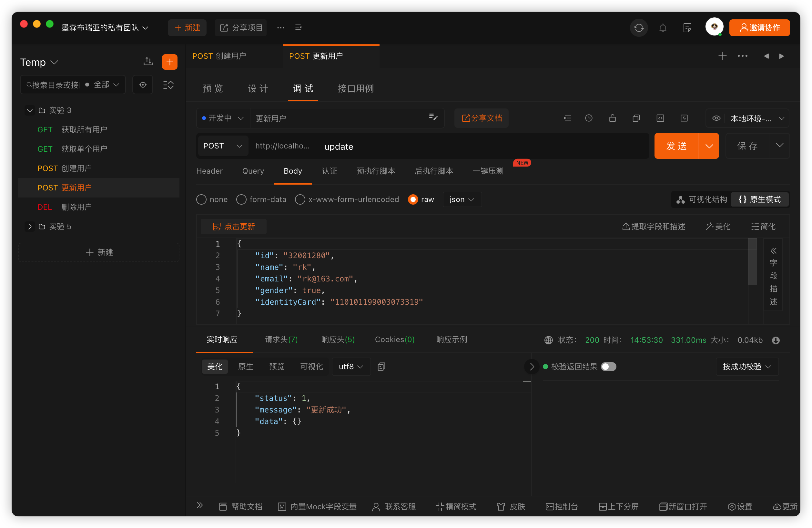812x528 pixels.
Task: Open the tab bar more options ellipsis
Action: [742, 56]
